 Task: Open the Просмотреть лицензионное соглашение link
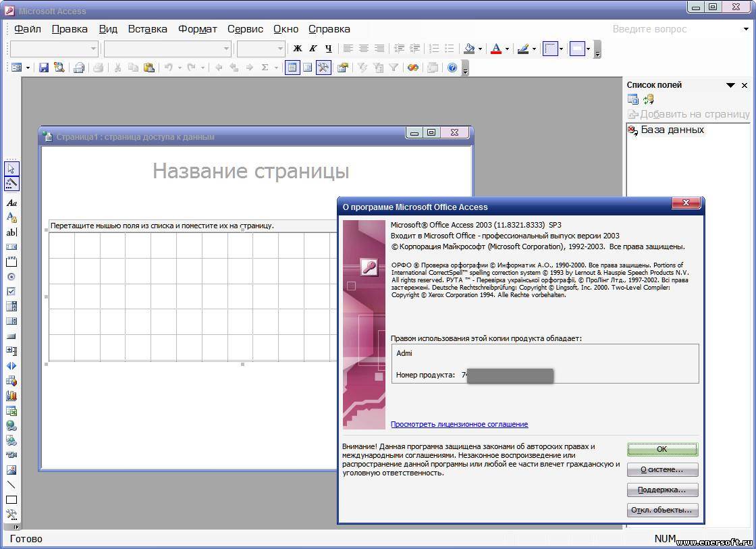coord(459,424)
